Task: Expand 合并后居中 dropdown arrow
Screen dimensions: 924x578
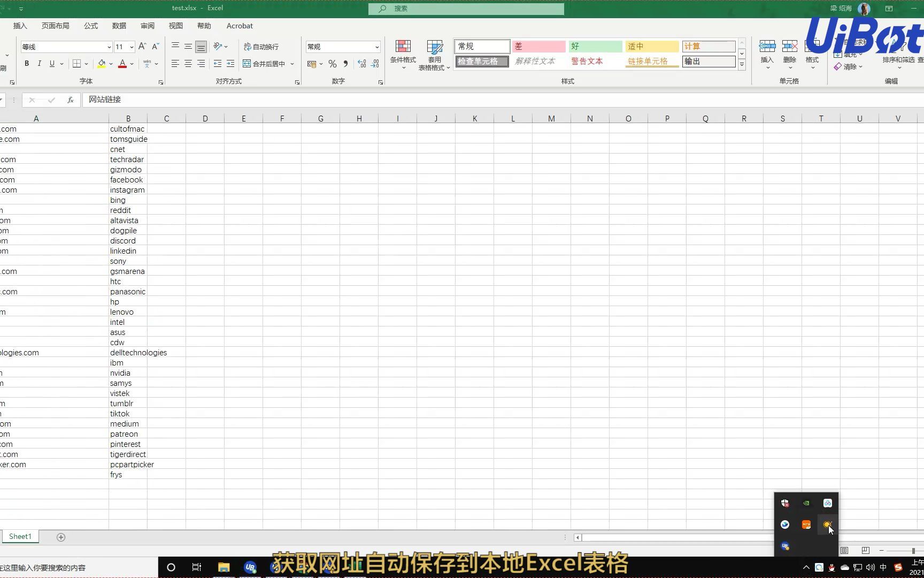Action: pyautogui.click(x=292, y=64)
